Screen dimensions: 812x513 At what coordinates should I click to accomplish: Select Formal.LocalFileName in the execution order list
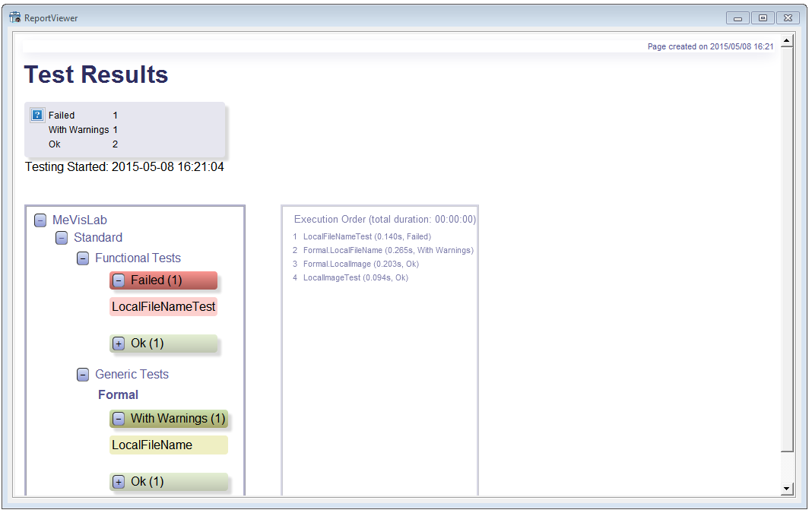click(x=388, y=250)
